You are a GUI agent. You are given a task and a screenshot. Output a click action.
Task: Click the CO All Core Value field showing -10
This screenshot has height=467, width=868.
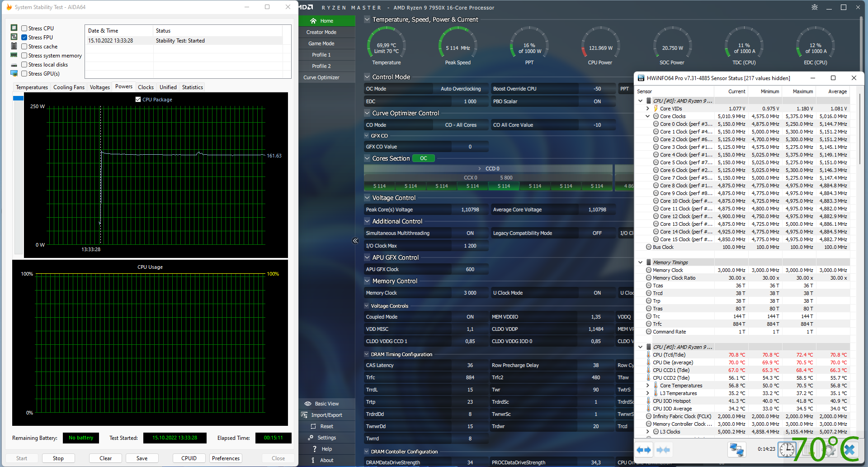[x=597, y=125]
